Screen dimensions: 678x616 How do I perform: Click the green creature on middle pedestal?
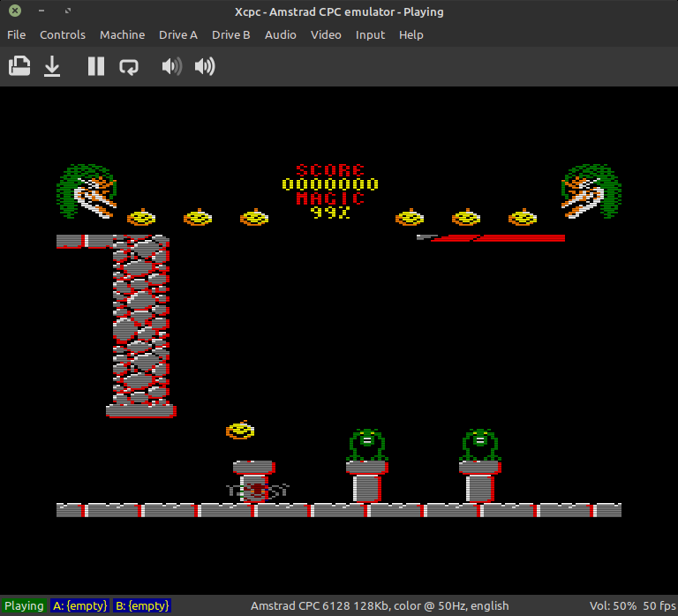pyautogui.click(x=367, y=446)
